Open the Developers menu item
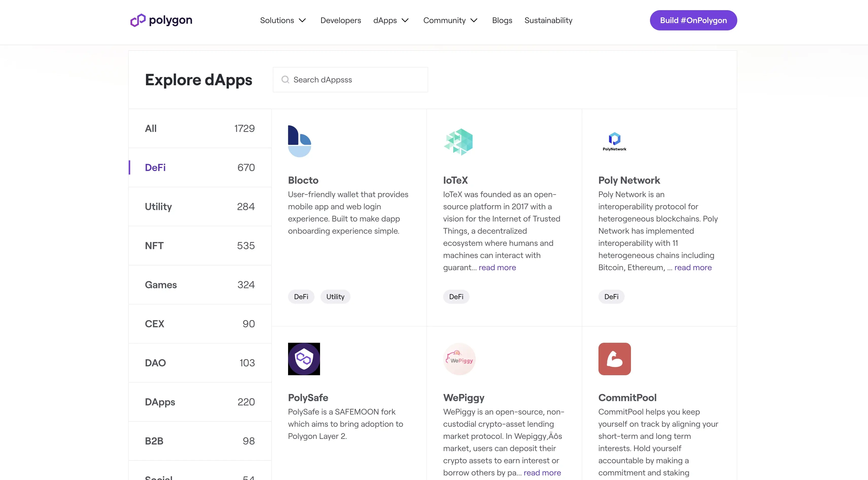The image size is (868, 480). coord(341,20)
